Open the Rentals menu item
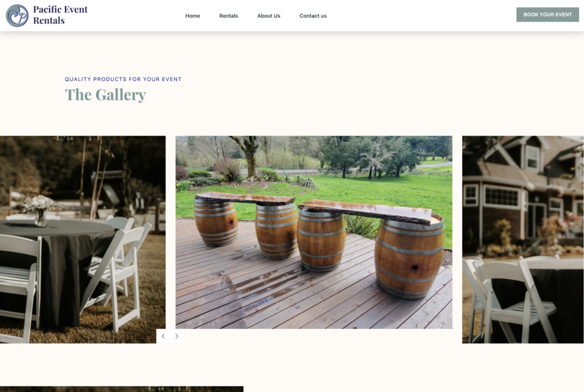Screen dimensions: 584x392 pos(228,15)
